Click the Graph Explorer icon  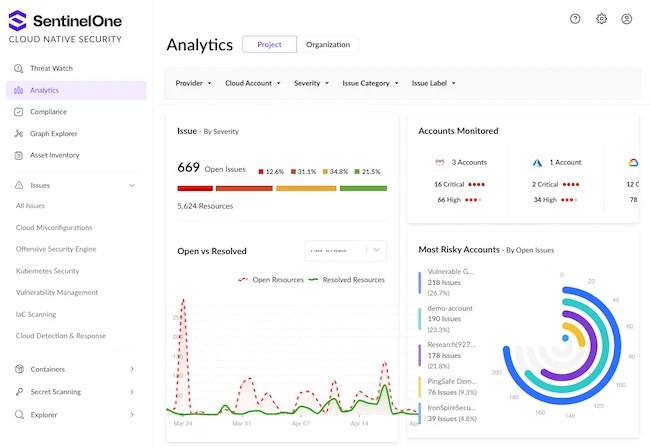[x=19, y=134]
